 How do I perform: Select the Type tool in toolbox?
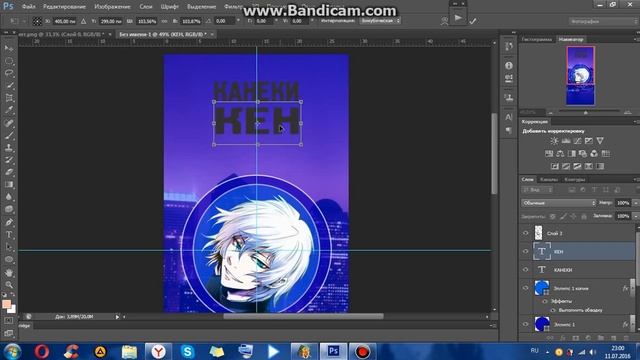click(9, 235)
